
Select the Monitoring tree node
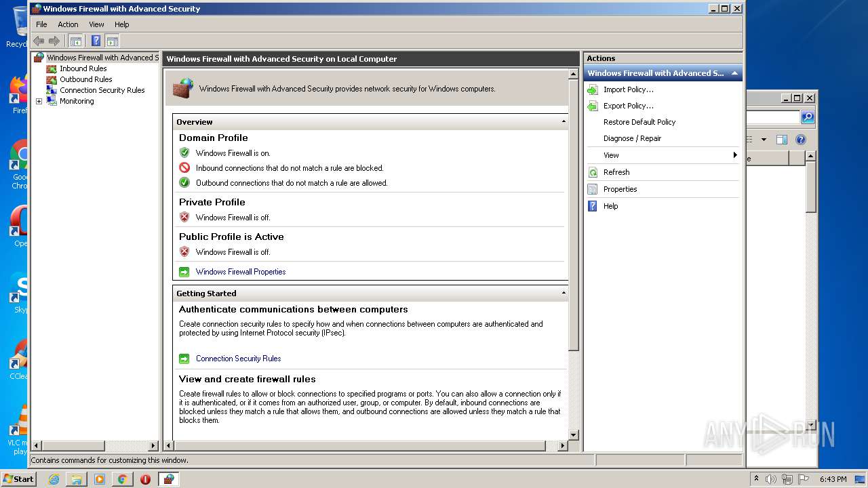tap(77, 101)
